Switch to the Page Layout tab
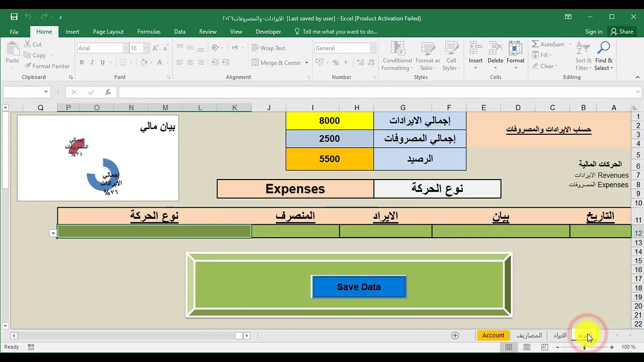Image resolution: width=644 pixels, height=362 pixels. [108, 32]
